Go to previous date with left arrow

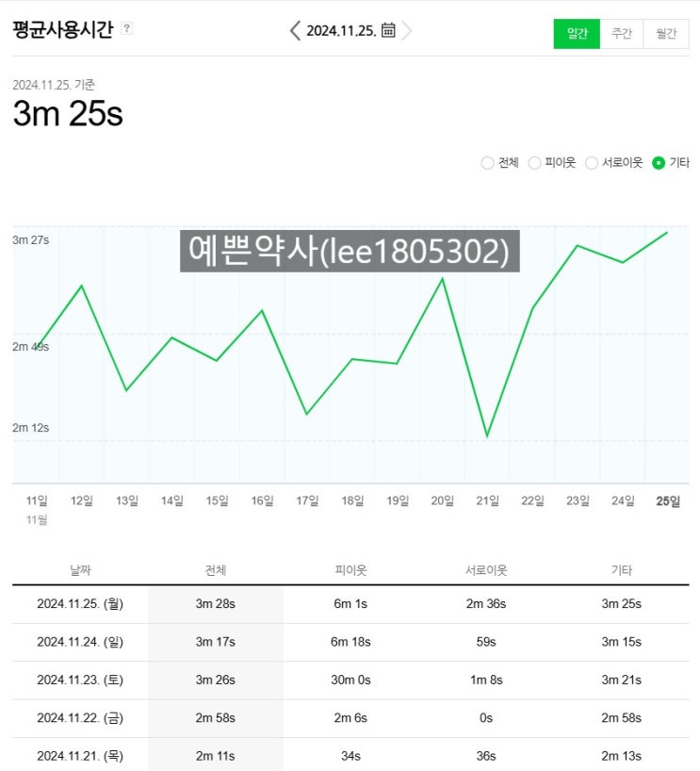(295, 30)
